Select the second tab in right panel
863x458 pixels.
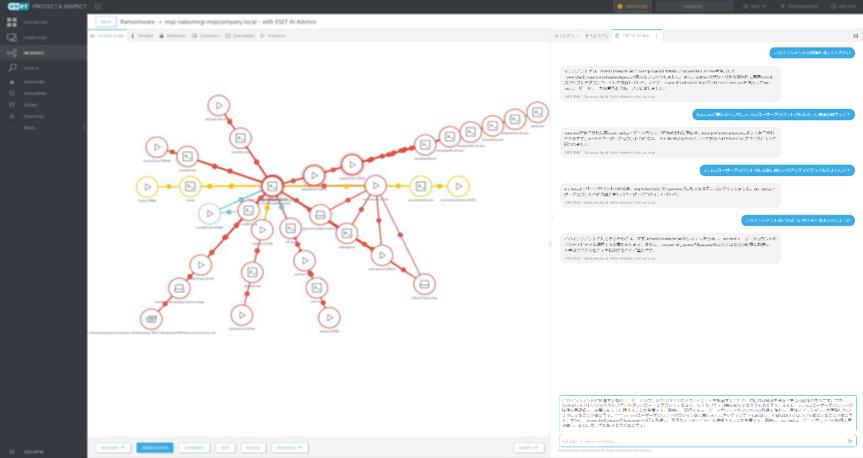596,36
